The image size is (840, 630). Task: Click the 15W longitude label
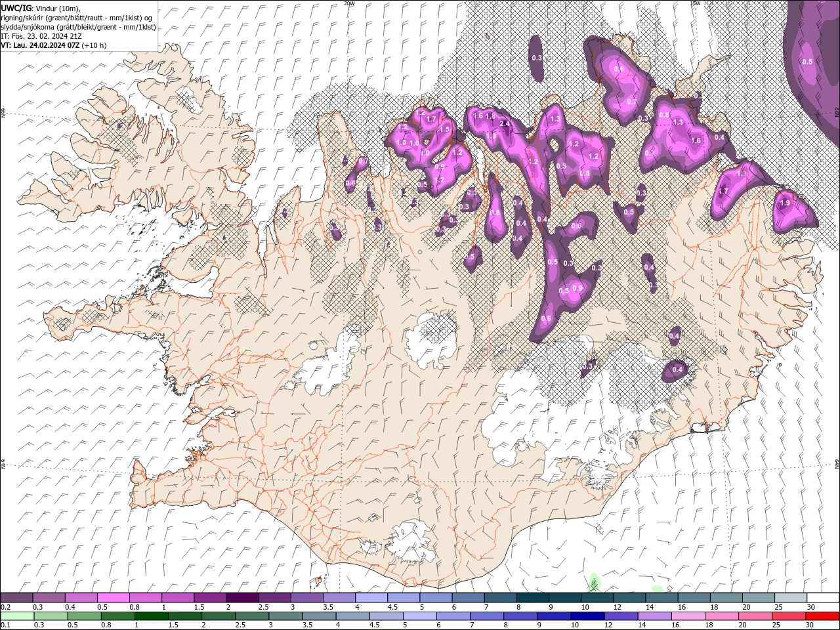point(695,3)
